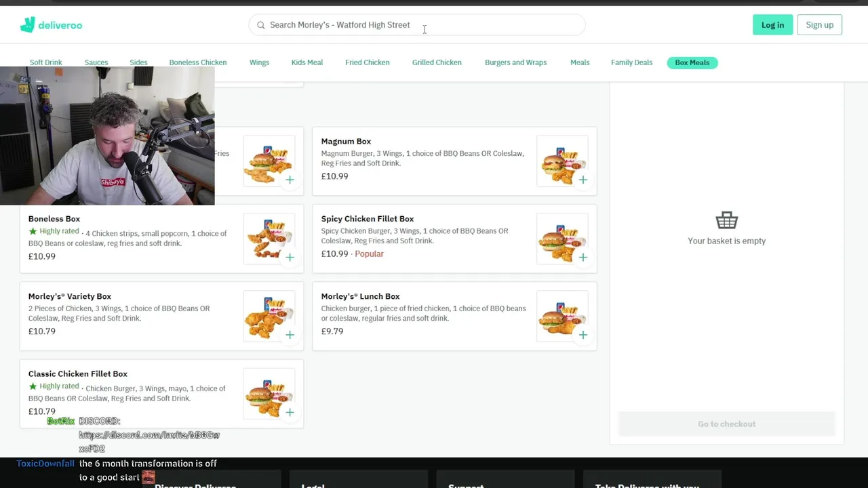Viewport: 868px width, 488px height.
Task: Open the Boneless Box title
Action: point(54,219)
